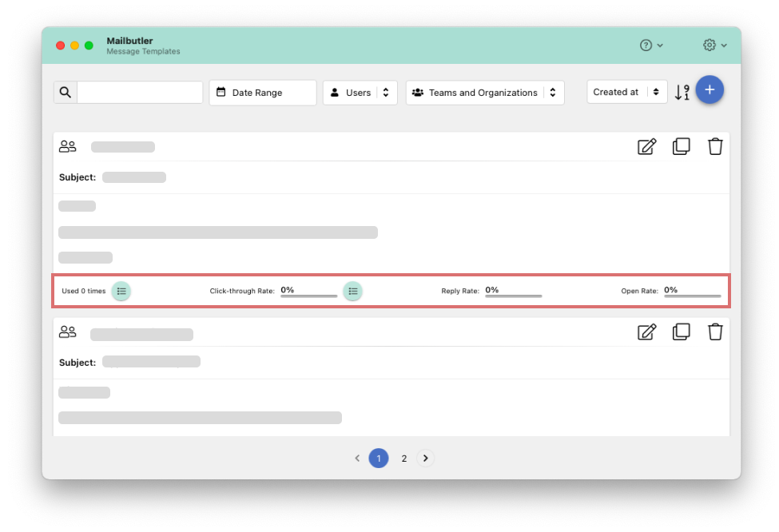779x532 pixels.
Task: Edit the first template
Action: pos(647,146)
